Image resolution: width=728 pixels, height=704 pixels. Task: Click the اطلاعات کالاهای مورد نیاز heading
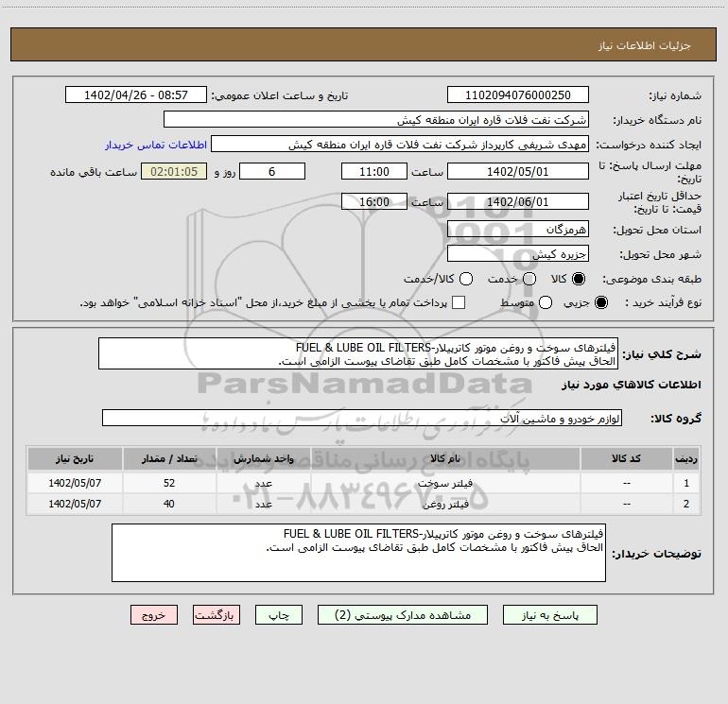pos(631,385)
